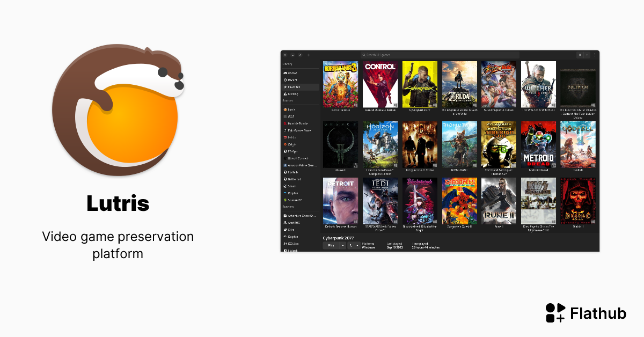The height and width of the screenshot is (337, 644).
Task: Open the three-dot main menu
Action: (x=595, y=55)
